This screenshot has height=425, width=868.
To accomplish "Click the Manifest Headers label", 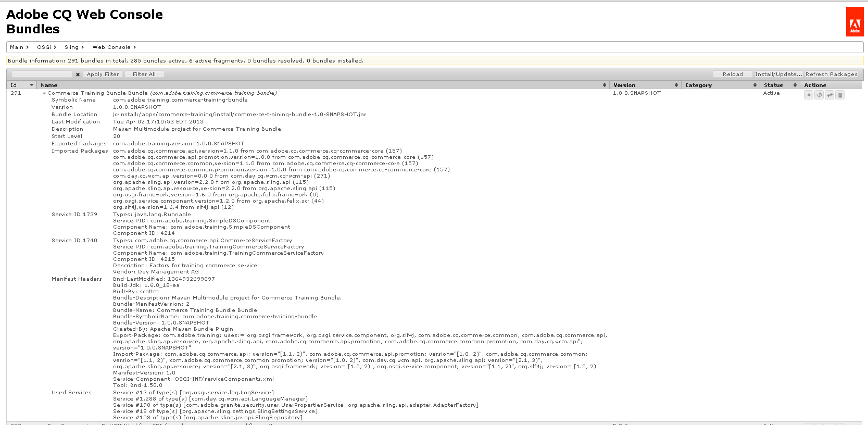I will [x=77, y=279].
